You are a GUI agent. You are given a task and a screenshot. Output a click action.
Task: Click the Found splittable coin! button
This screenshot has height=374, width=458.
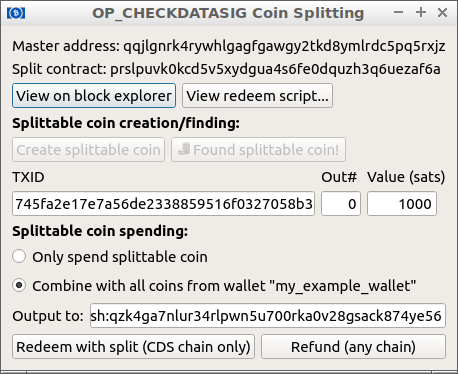(x=258, y=150)
